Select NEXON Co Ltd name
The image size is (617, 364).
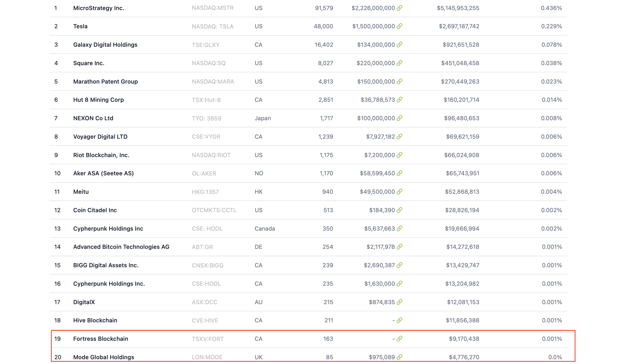pyautogui.click(x=93, y=118)
